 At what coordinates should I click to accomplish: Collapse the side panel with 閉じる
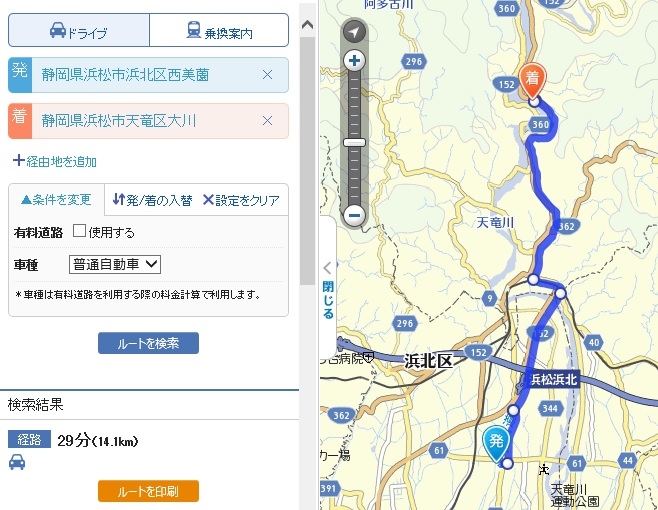pyautogui.click(x=328, y=290)
